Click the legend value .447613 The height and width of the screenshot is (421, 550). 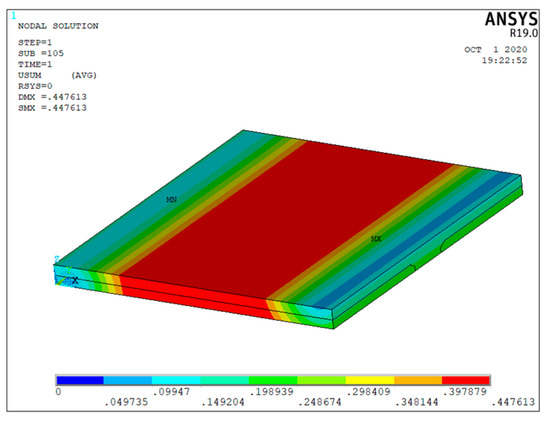point(513,402)
